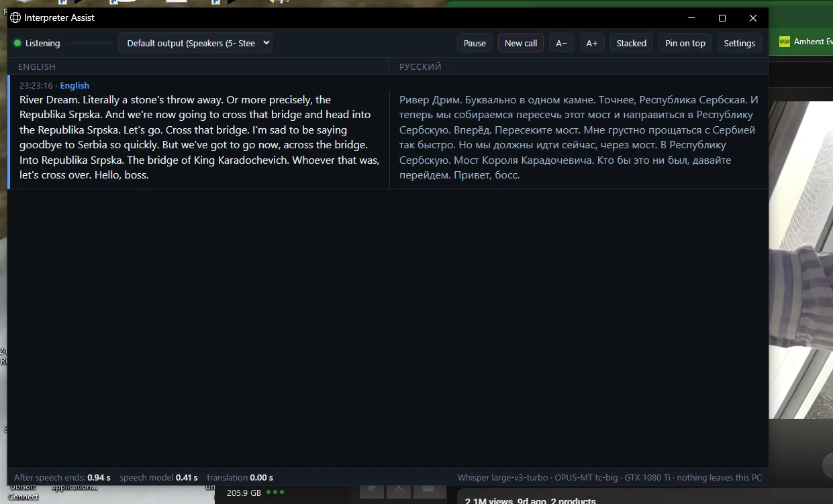Click the translation 0.00 s readout
The height and width of the screenshot is (504, 833).
(240, 478)
